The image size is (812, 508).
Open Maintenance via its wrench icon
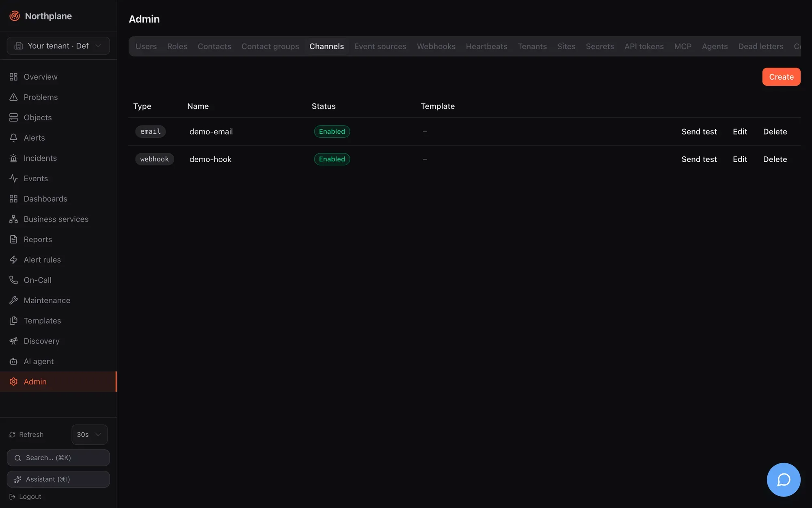pos(13,300)
